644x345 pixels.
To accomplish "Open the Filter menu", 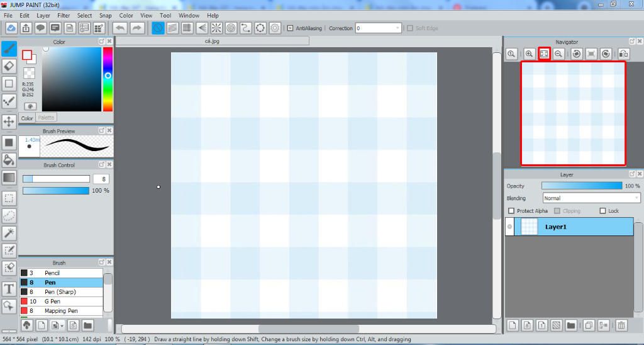I will coord(64,15).
